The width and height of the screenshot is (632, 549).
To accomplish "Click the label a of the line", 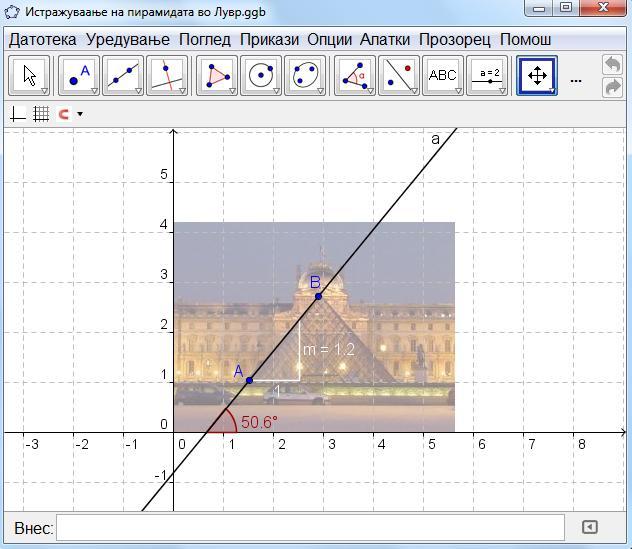I will tap(435, 139).
